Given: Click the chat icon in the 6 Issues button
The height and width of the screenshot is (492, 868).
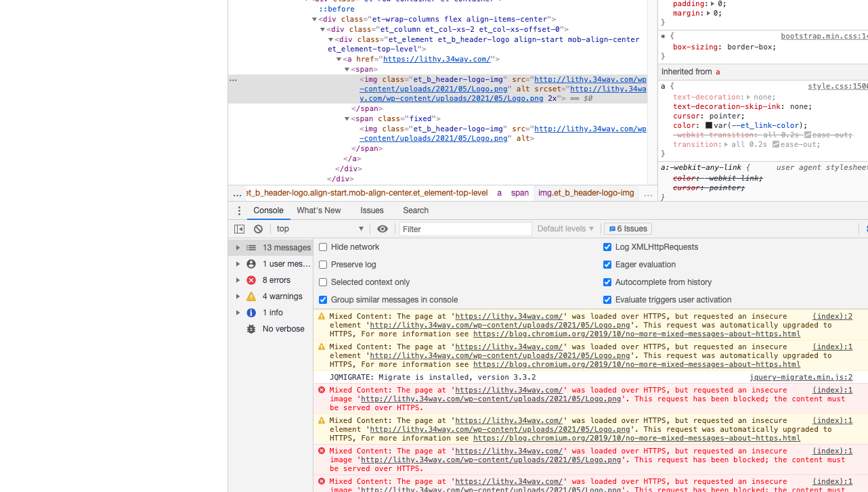Looking at the screenshot, I should tap(611, 229).
